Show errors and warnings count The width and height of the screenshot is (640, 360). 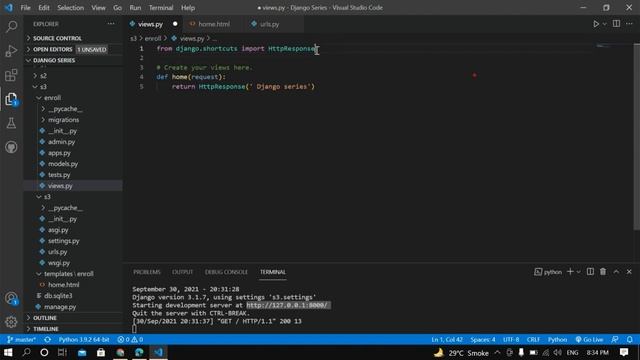point(130,340)
